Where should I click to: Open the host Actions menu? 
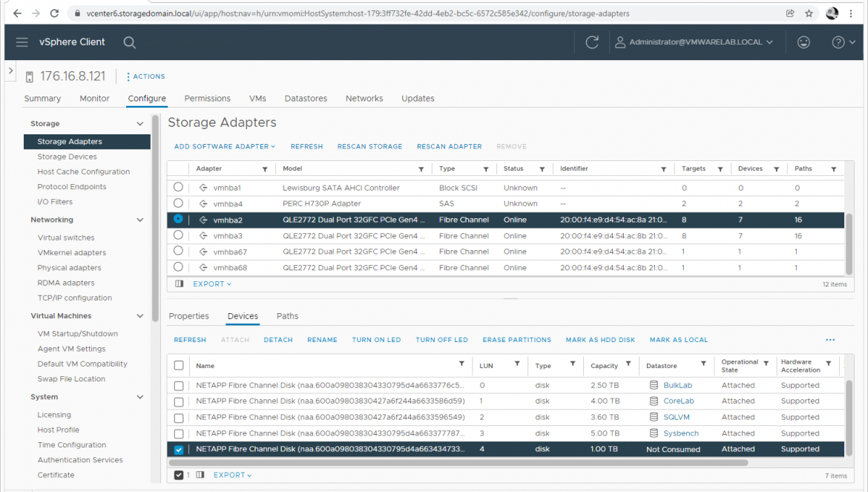coord(146,76)
